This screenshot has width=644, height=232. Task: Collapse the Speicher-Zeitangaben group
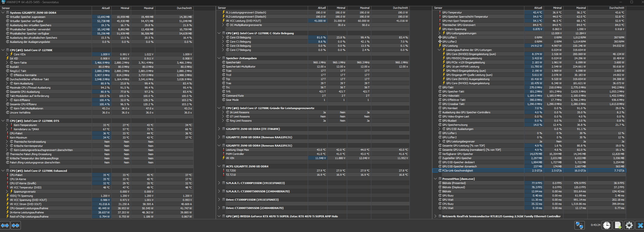(x=219, y=58)
